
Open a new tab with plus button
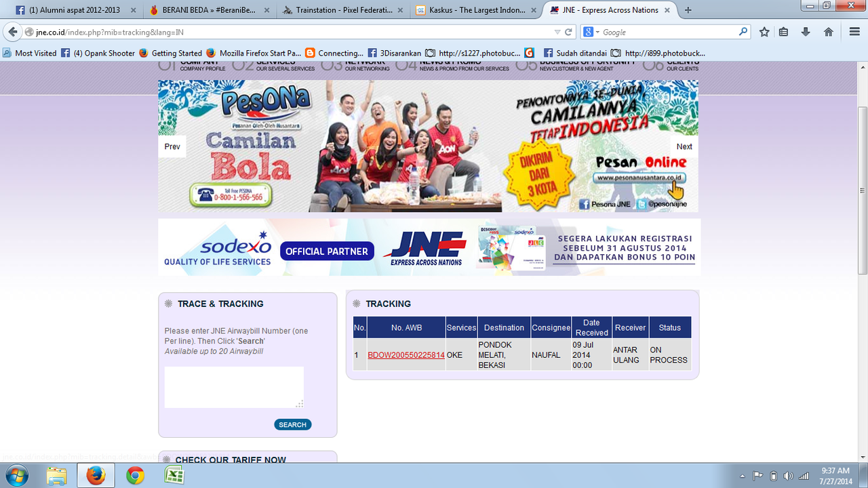pyautogui.click(x=688, y=10)
